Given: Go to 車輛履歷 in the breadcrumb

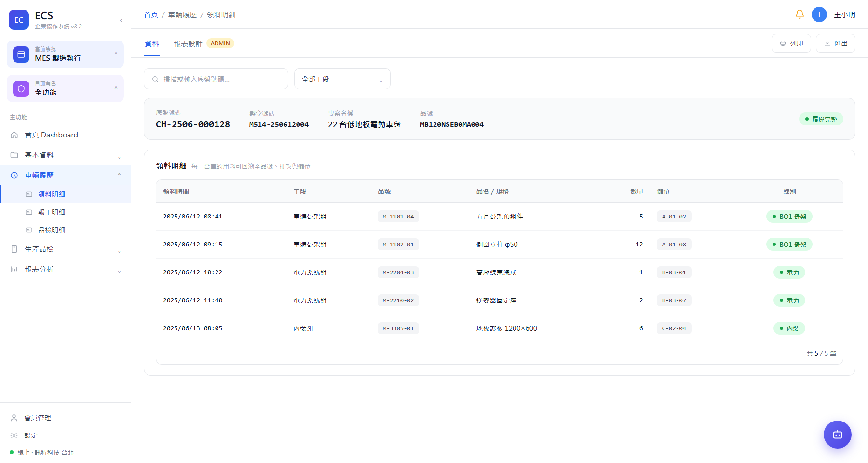Looking at the screenshot, I should pyautogui.click(x=183, y=15).
